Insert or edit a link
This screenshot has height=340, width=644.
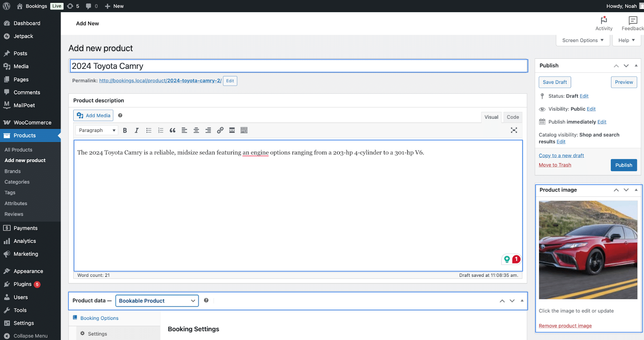(220, 130)
